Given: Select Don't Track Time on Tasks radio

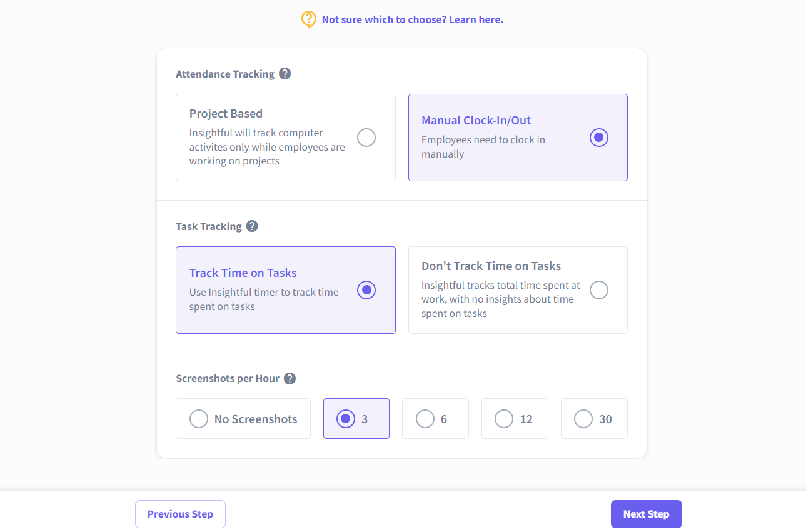Looking at the screenshot, I should (598, 290).
